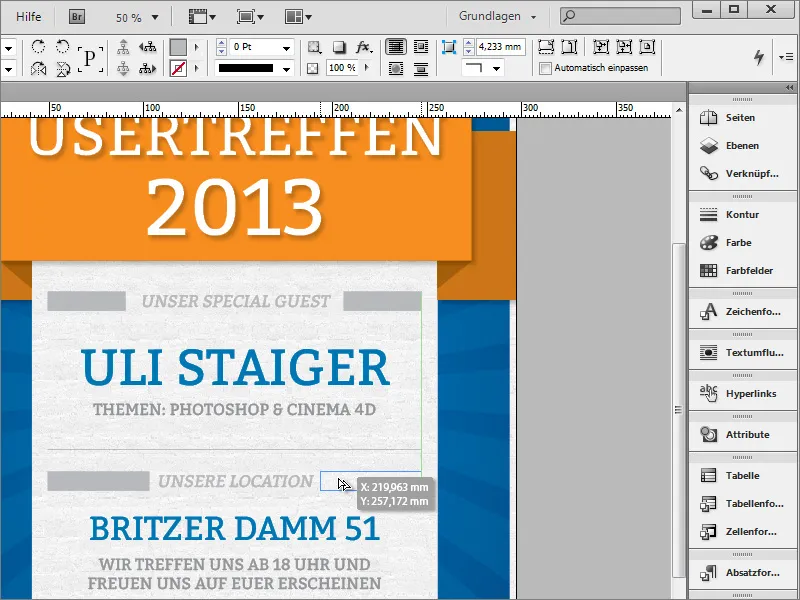Open the arrange documents dropdown icon
Viewport: 800px width, 600px height.
point(298,17)
